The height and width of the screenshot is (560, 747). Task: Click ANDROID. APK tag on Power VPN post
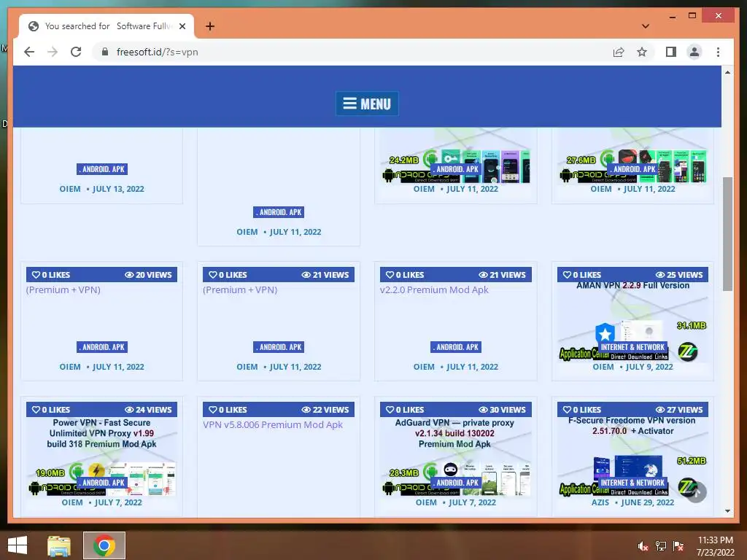click(x=102, y=483)
